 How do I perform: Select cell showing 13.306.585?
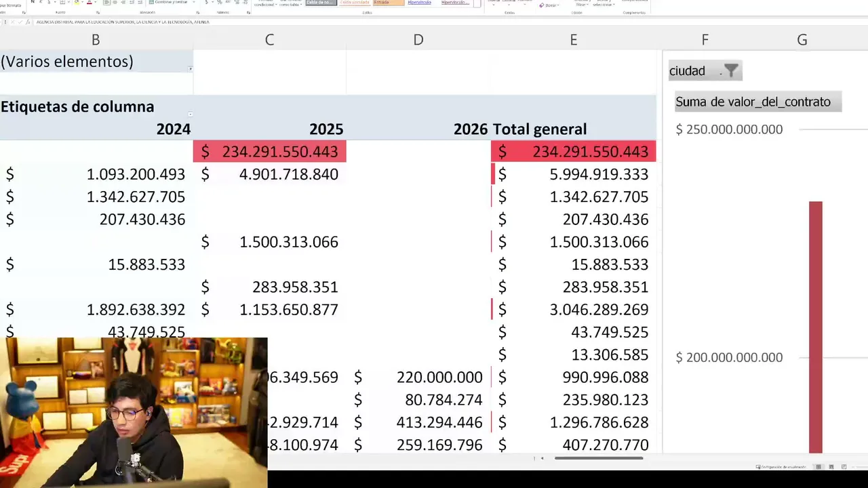coord(574,354)
